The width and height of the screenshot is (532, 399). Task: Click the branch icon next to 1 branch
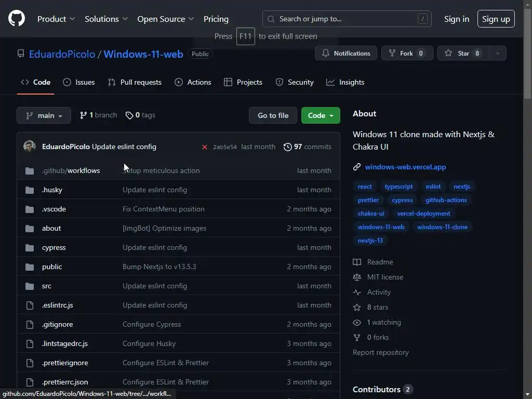(83, 115)
